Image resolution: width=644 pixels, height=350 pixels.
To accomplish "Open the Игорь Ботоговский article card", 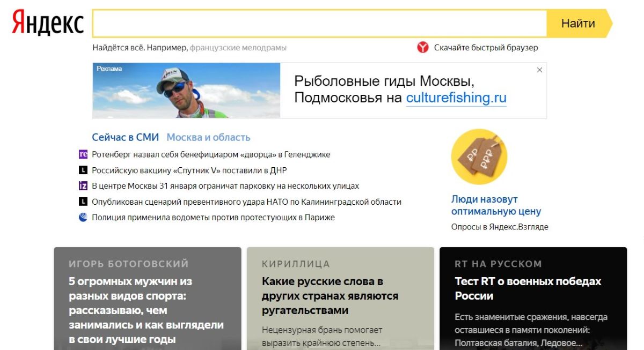I will pyautogui.click(x=148, y=299).
